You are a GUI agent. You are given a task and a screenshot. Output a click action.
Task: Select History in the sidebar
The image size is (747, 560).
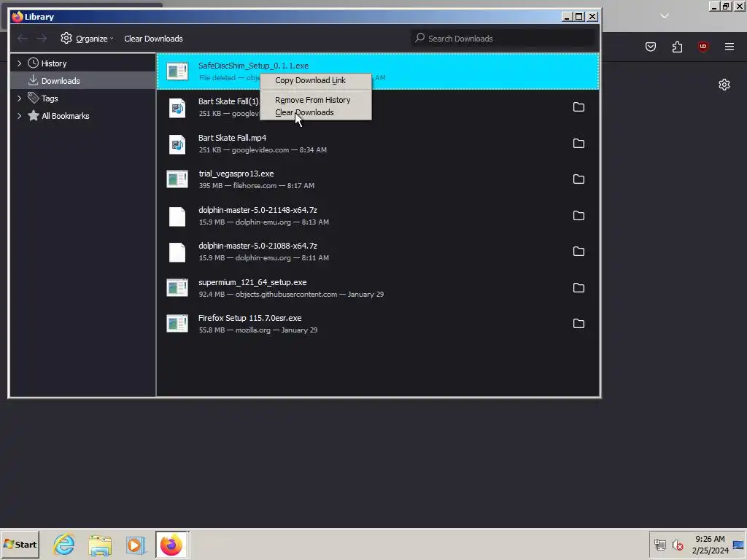83,63
